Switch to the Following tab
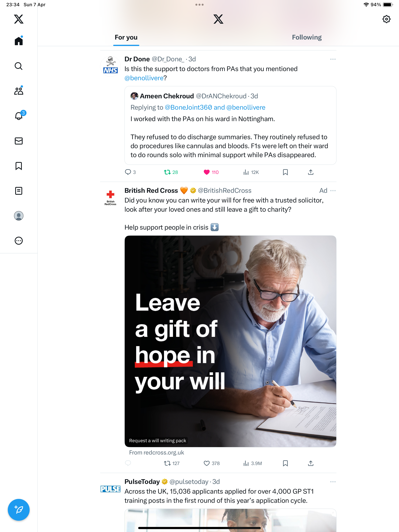399x532 pixels. pos(307,37)
